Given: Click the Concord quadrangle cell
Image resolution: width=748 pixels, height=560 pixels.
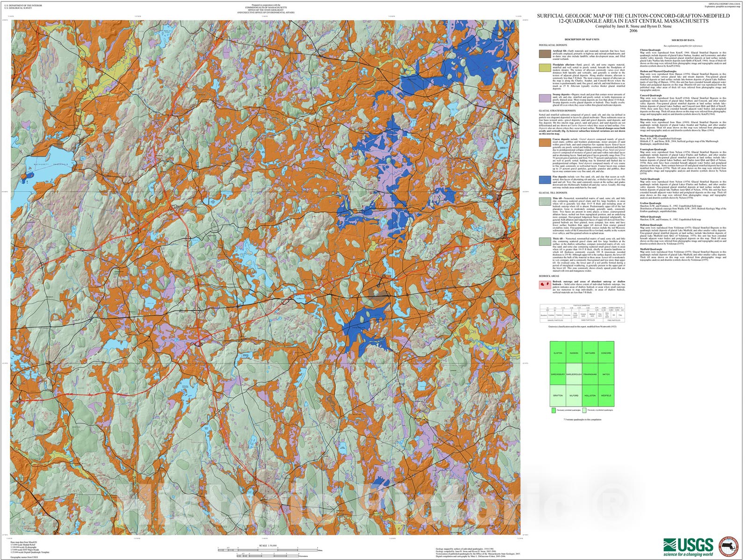Looking at the screenshot, I should [606, 352].
